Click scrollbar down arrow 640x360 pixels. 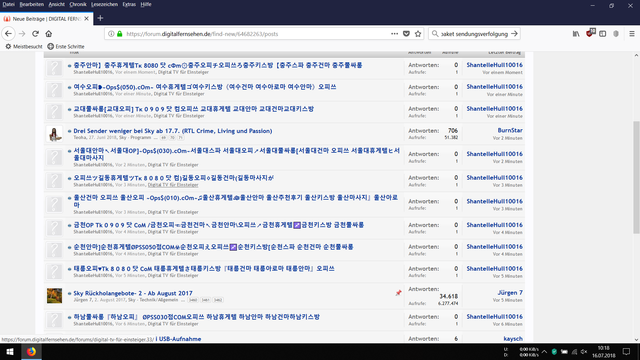[x=636, y=339]
